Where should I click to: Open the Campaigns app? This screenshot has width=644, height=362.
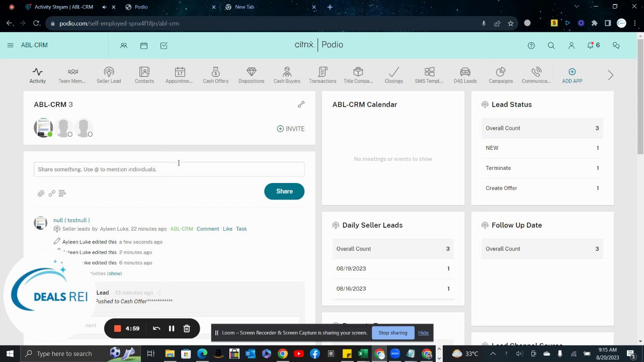click(x=501, y=75)
